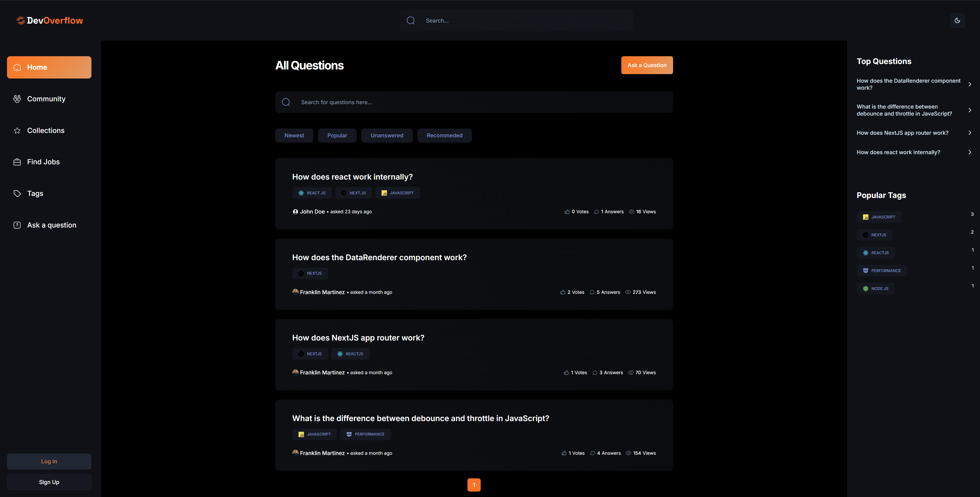Click John Doe's avatar icon
Viewport: 980px width, 497px height.
(x=295, y=212)
